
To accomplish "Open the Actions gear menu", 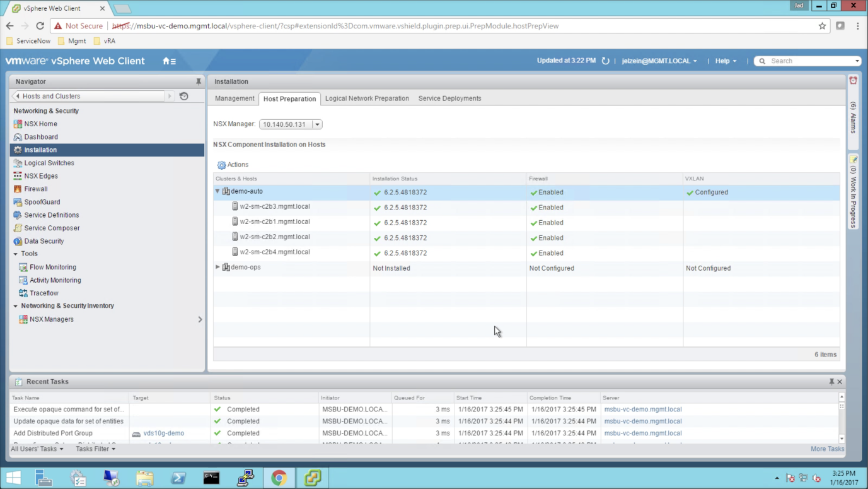I will (233, 165).
